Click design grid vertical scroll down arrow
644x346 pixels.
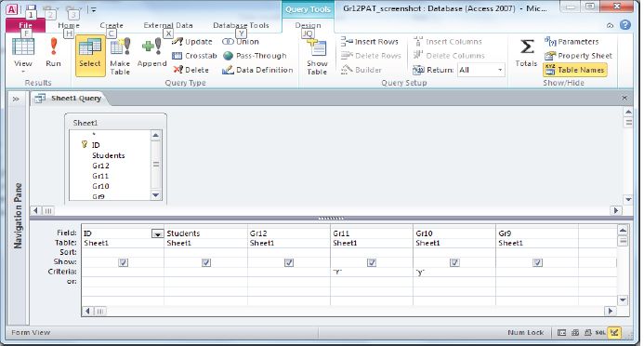pos(623,300)
